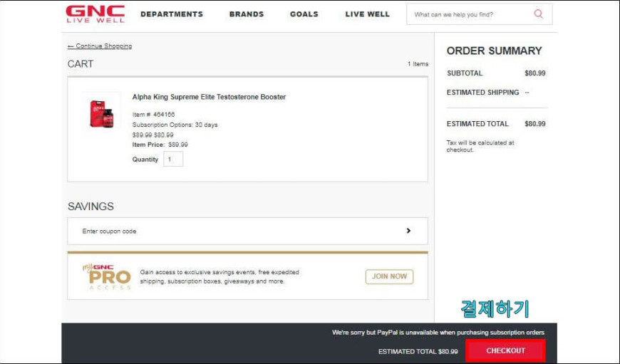Viewport: 620px width, 364px height.
Task: Click the Estimated Shipping label
Action: (482, 93)
